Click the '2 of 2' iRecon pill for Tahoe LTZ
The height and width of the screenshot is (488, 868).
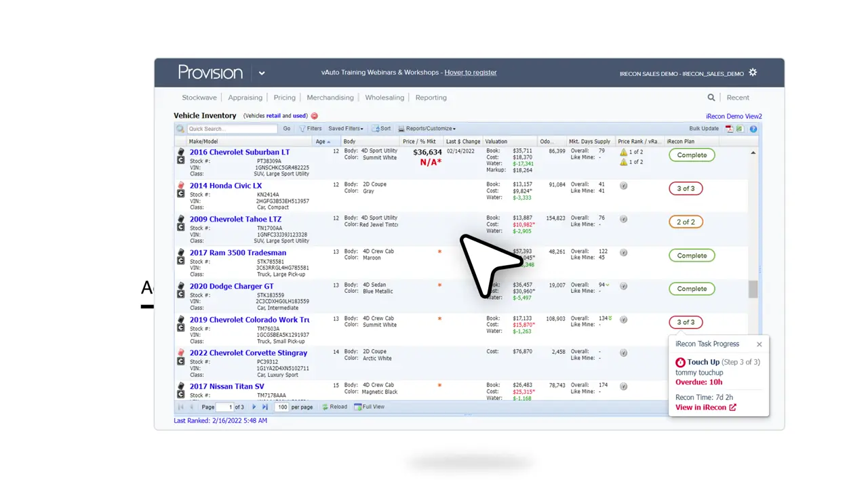pos(686,222)
